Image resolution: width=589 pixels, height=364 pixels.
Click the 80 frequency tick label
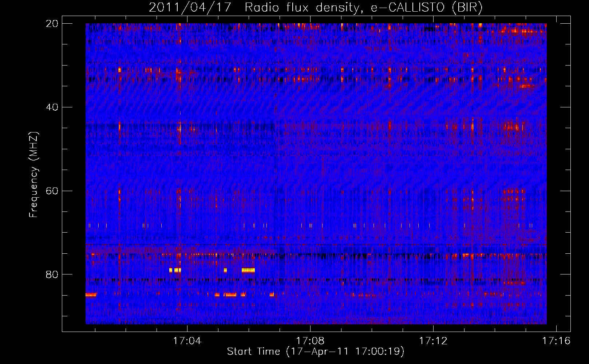coord(52,274)
